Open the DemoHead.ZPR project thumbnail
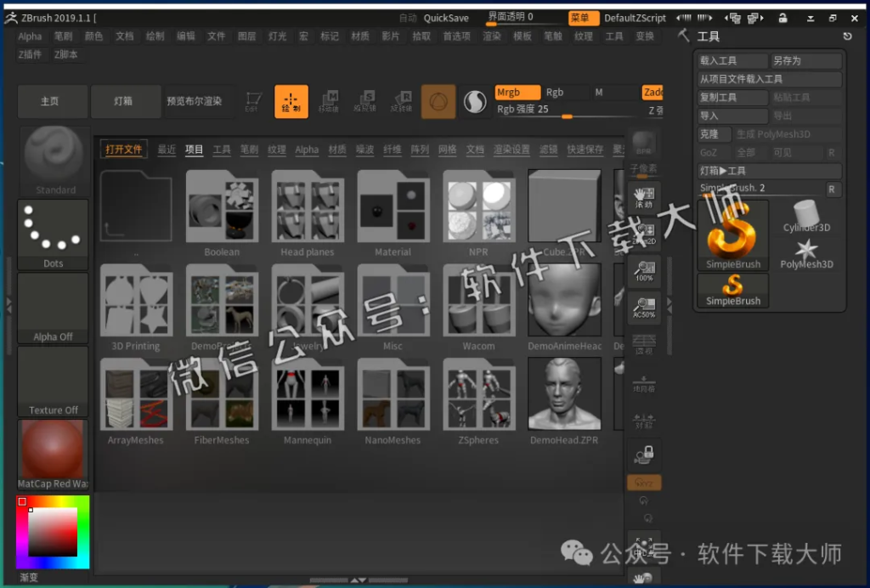This screenshot has width=870, height=588. [x=563, y=393]
